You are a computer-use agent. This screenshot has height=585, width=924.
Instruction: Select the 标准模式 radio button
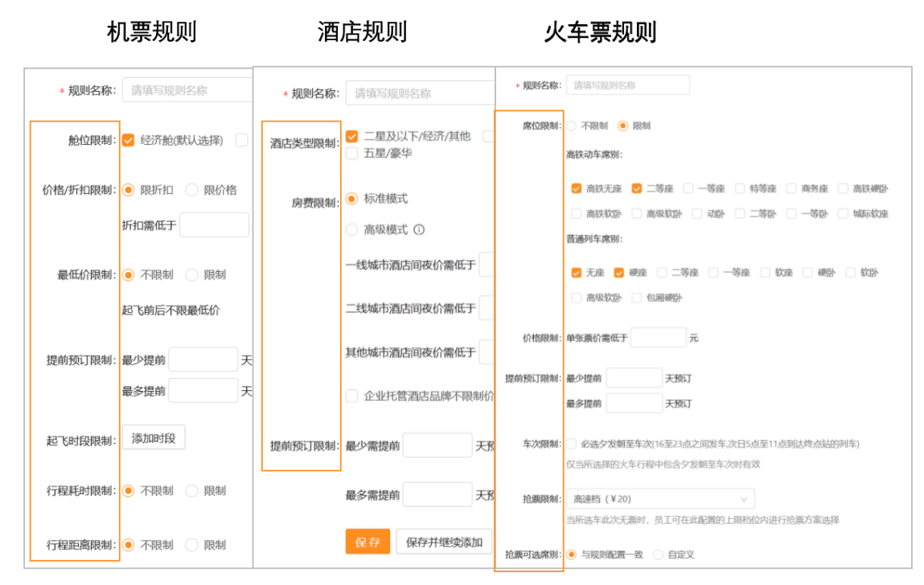point(351,199)
